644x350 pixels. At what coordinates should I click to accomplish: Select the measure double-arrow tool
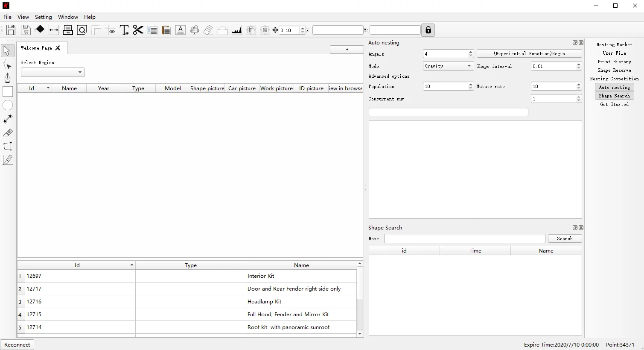(8, 119)
